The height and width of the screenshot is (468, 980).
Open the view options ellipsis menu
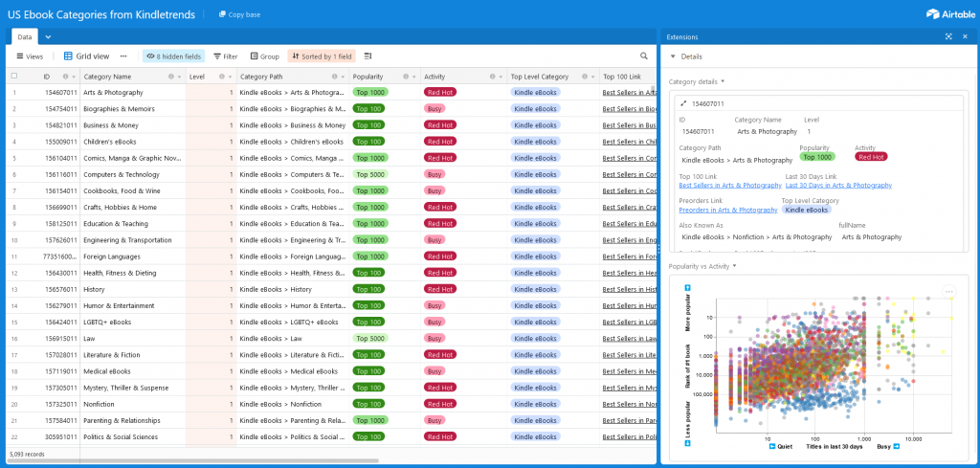[x=123, y=56]
